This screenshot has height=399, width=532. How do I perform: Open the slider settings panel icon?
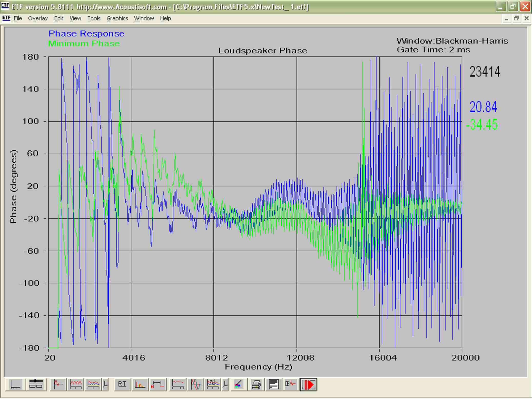click(x=36, y=385)
